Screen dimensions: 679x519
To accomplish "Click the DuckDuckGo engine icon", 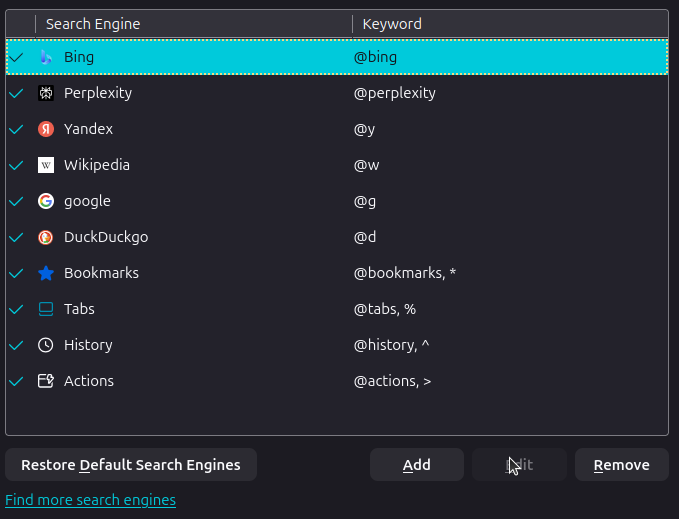I will [45, 237].
